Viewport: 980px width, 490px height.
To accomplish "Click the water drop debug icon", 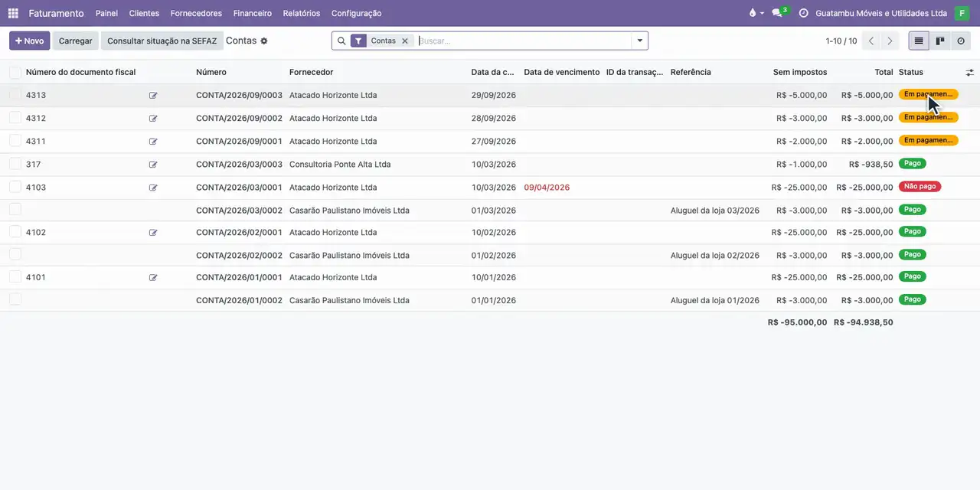I will (x=753, y=13).
